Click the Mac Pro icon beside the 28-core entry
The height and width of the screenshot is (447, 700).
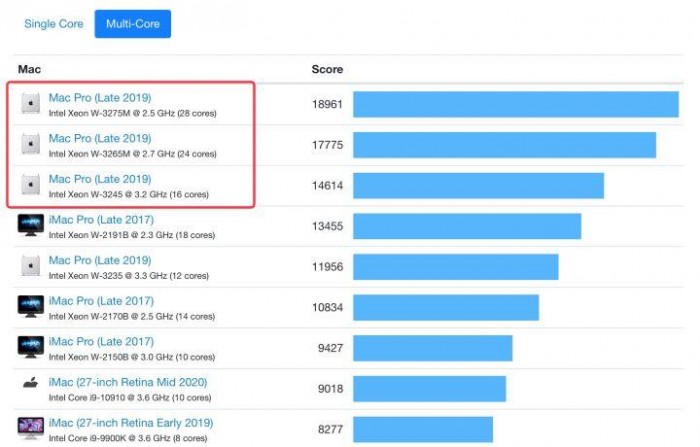click(31, 103)
